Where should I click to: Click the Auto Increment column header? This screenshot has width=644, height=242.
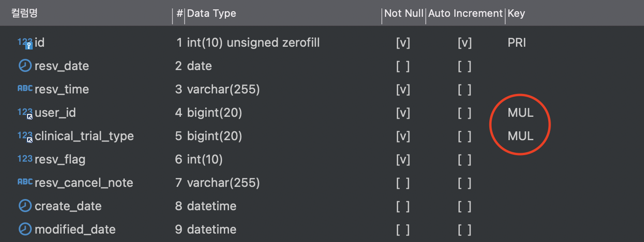465,14
